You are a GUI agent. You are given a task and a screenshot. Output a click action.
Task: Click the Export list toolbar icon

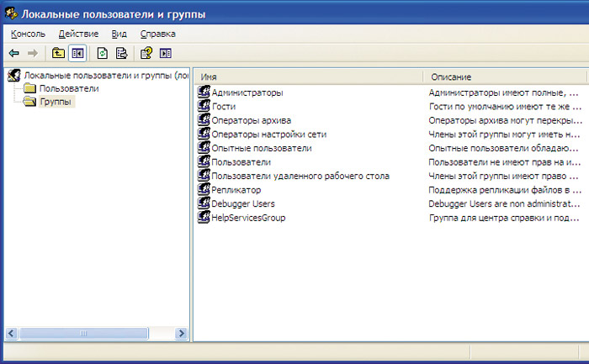tap(122, 53)
